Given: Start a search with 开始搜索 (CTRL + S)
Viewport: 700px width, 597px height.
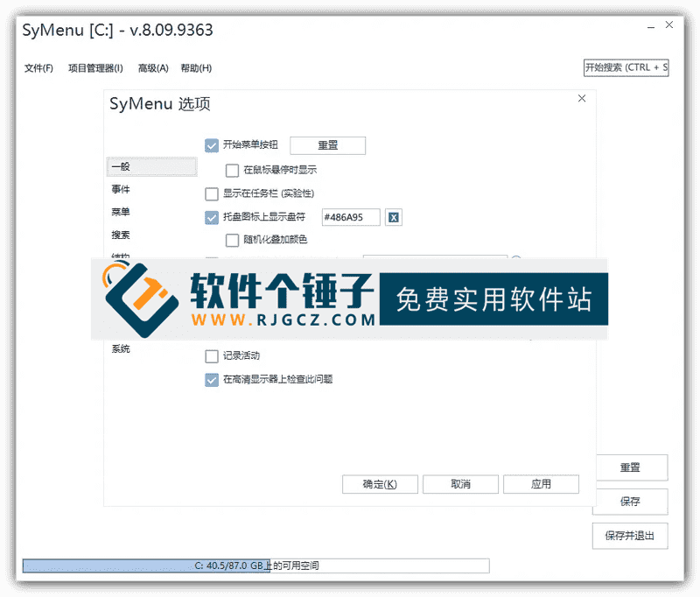Looking at the screenshot, I should (x=627, y=67).
